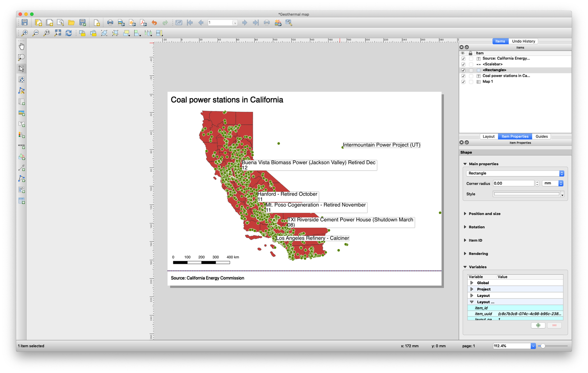Open the Guides tab
Viewport: 588px width, 373px height.
point(541,136)
